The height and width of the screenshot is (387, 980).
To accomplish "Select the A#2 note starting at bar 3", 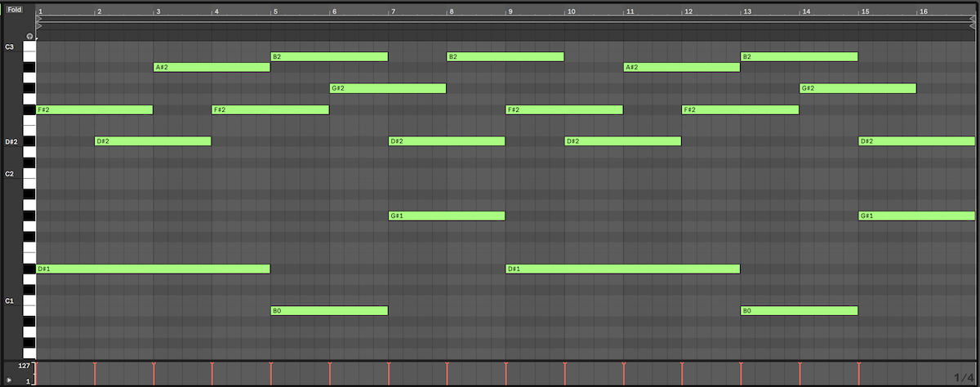I will 212,67.
